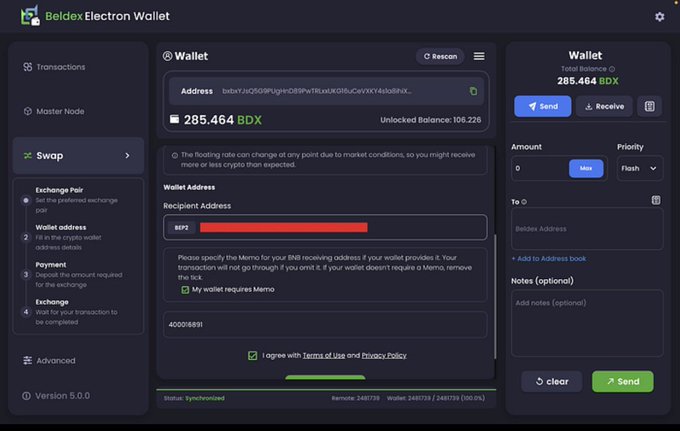Switch to Receive tab
The width and height of the screenshot is (680, 431).
click(604, 106)
